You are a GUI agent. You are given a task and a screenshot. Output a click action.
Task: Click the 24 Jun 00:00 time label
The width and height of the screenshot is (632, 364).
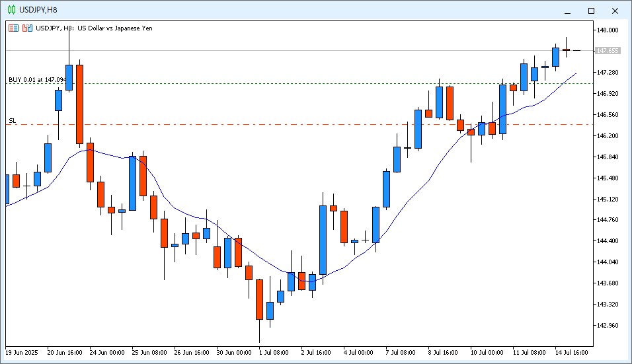107,353
